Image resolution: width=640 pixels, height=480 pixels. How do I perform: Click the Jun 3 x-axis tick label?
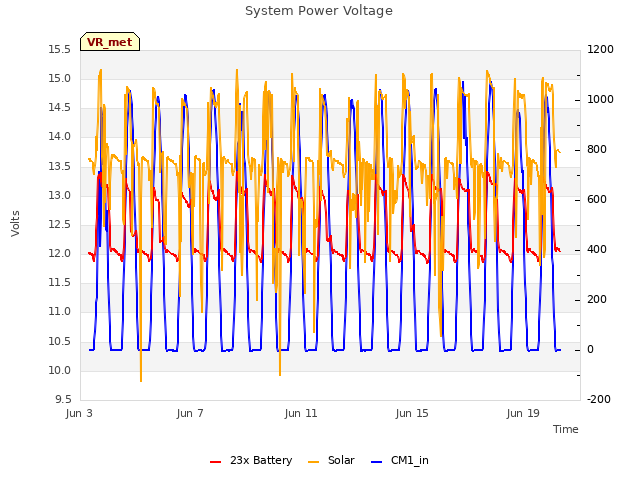click(x=79, y=413)
